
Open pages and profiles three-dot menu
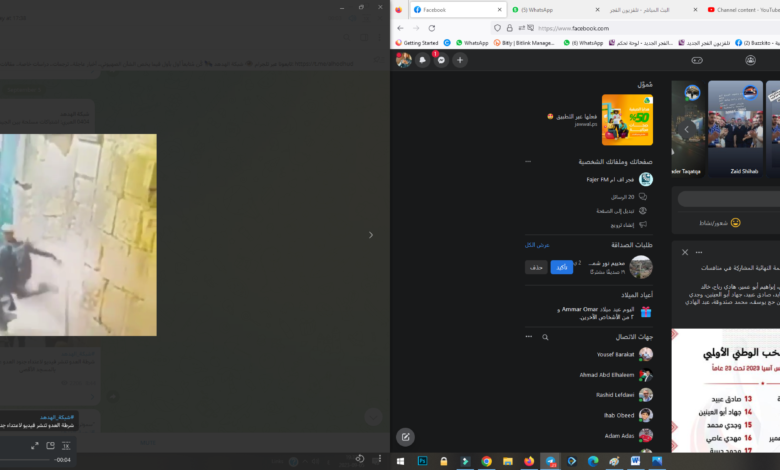pos(528,162)
